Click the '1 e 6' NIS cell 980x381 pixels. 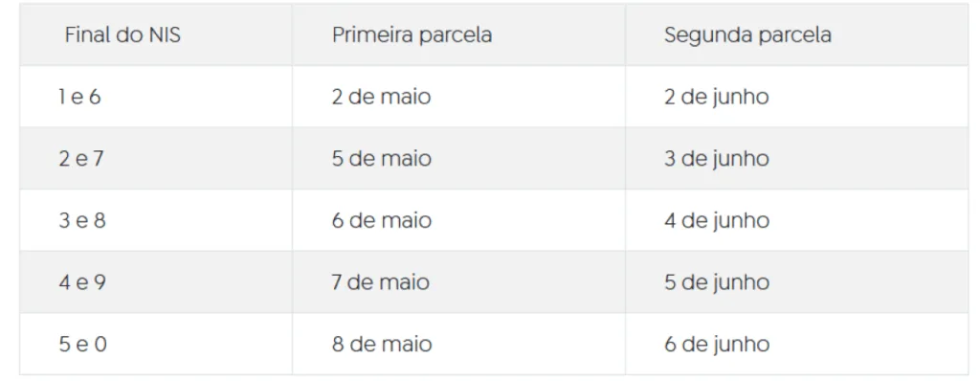point(156,97)
